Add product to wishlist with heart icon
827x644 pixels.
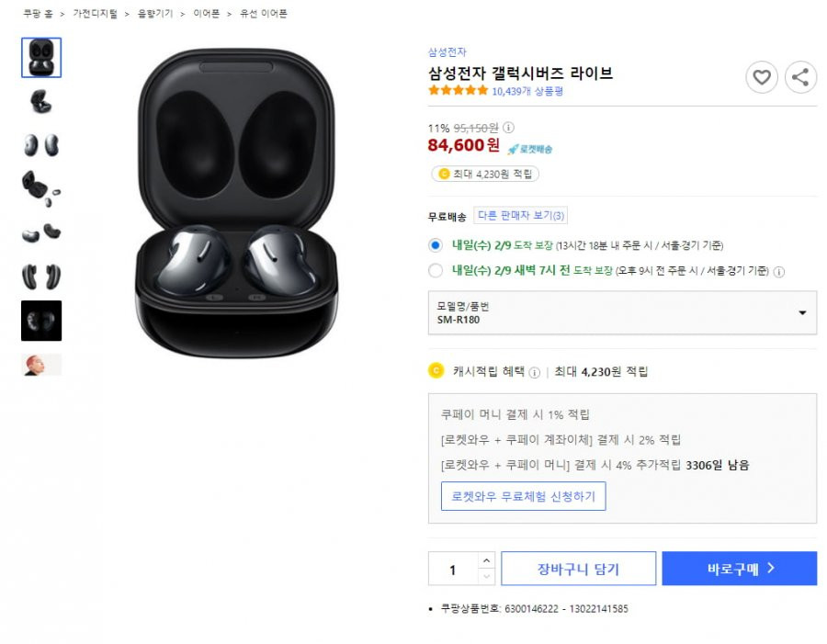pyautogui.click(x=761, y=77)
